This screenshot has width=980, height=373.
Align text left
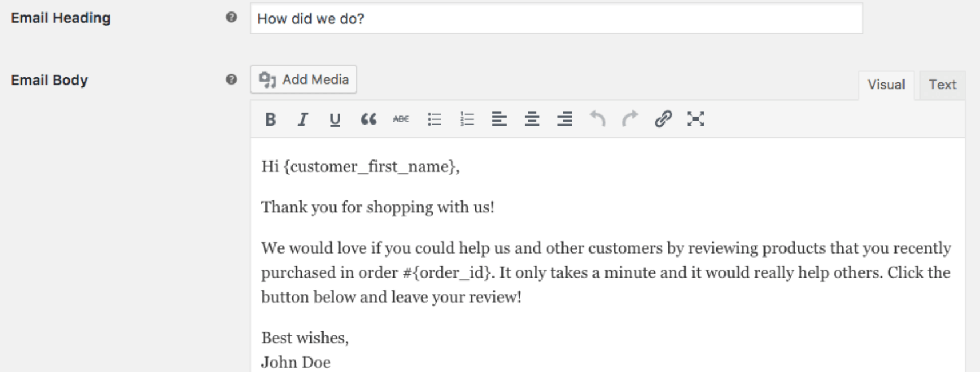tap(499, 119)
